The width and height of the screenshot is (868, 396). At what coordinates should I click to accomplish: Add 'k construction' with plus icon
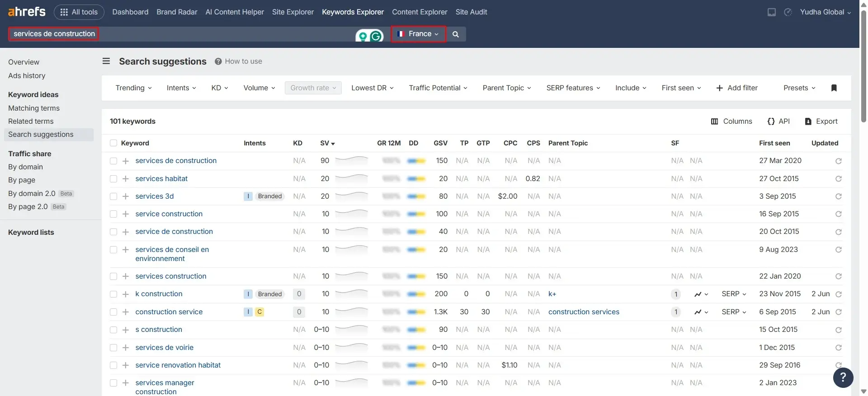pyautogui.click(x=126, y=294)
